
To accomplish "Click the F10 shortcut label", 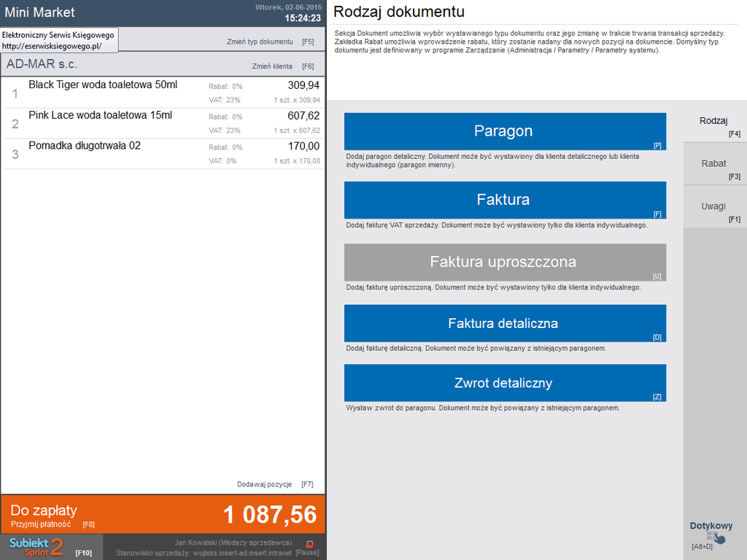I will pyautogui.click(x=83, y=553).
